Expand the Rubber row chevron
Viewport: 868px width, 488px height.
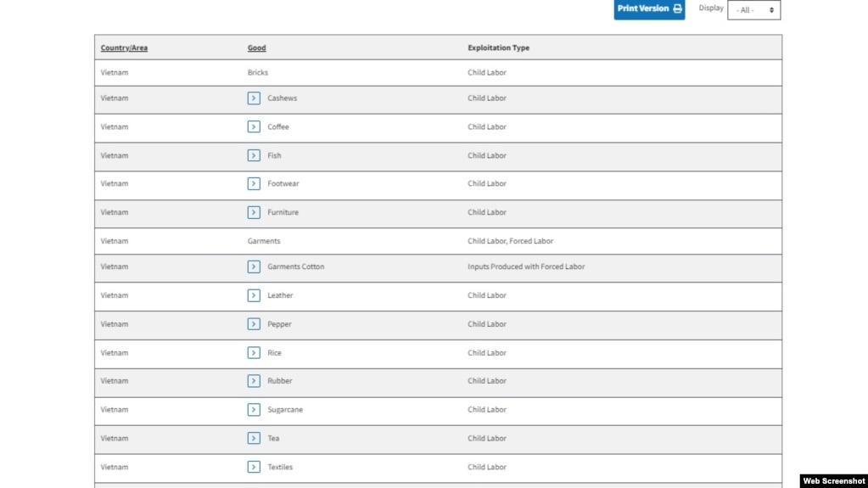pyautogui.click(x=254, y=381)
